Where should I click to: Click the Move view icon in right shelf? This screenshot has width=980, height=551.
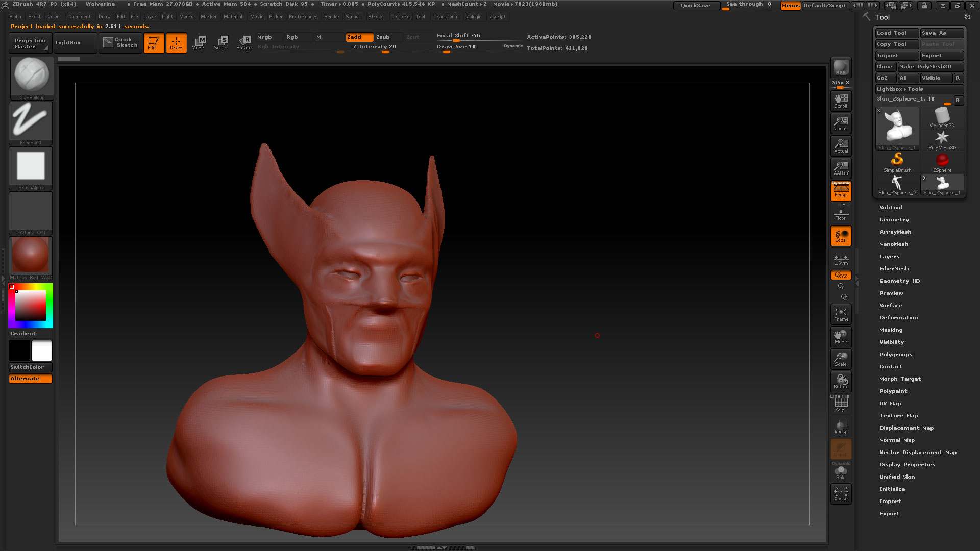click(x=841, y=336)
